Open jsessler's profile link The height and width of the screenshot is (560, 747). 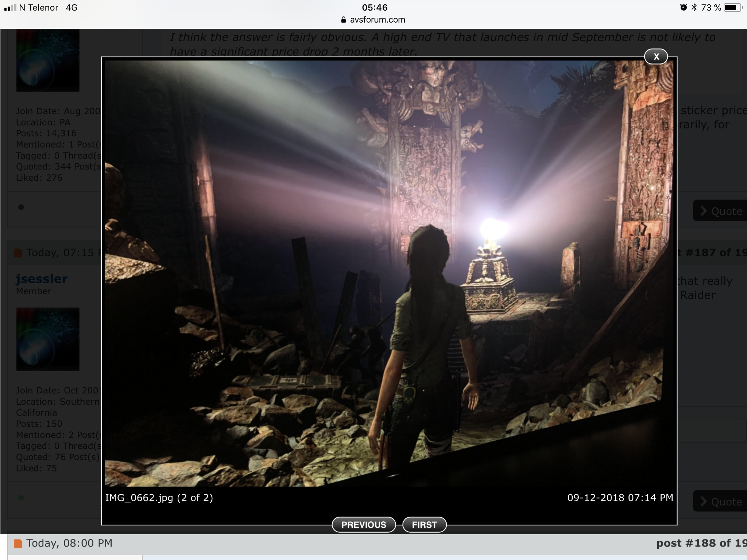click(42, 279)
